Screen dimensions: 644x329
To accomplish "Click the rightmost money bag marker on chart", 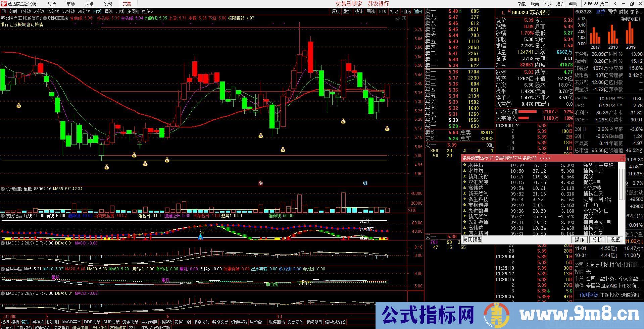I will 387,128.
